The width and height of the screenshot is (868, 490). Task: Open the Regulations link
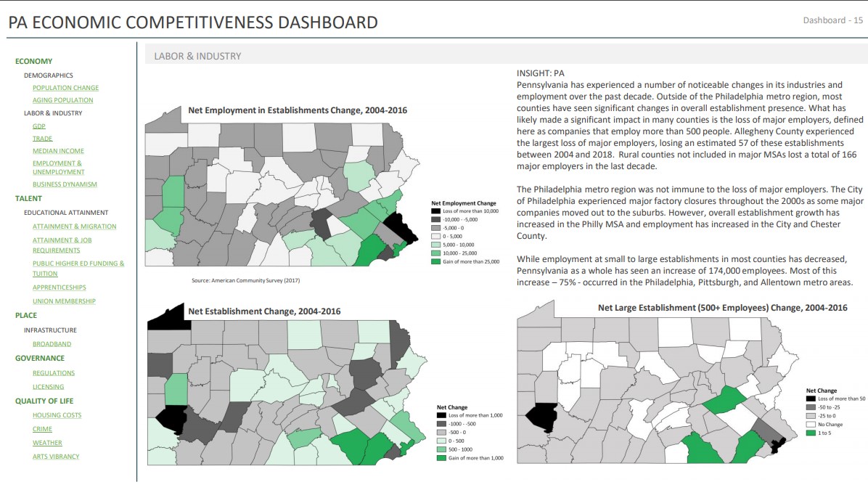[53, 373]
